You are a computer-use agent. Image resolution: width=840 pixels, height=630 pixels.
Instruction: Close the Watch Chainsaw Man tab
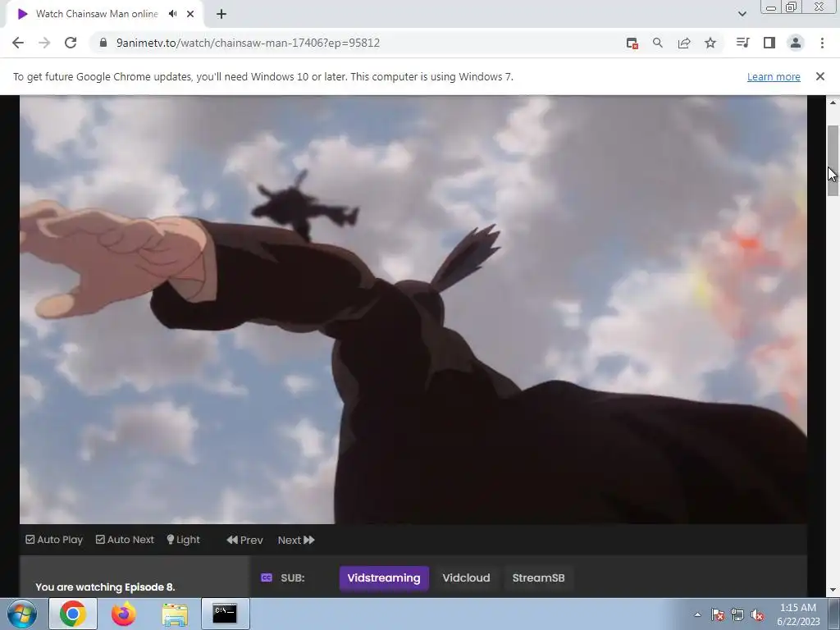pos(190,14)
